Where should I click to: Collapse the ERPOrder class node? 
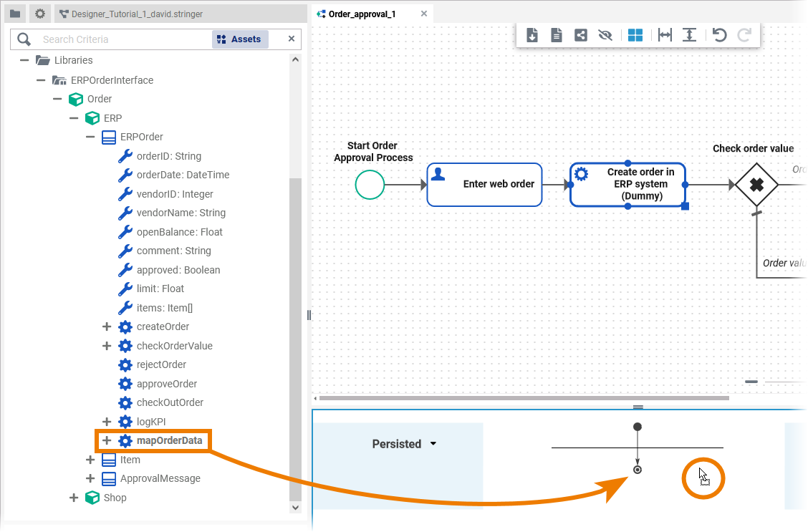(90, 137)
